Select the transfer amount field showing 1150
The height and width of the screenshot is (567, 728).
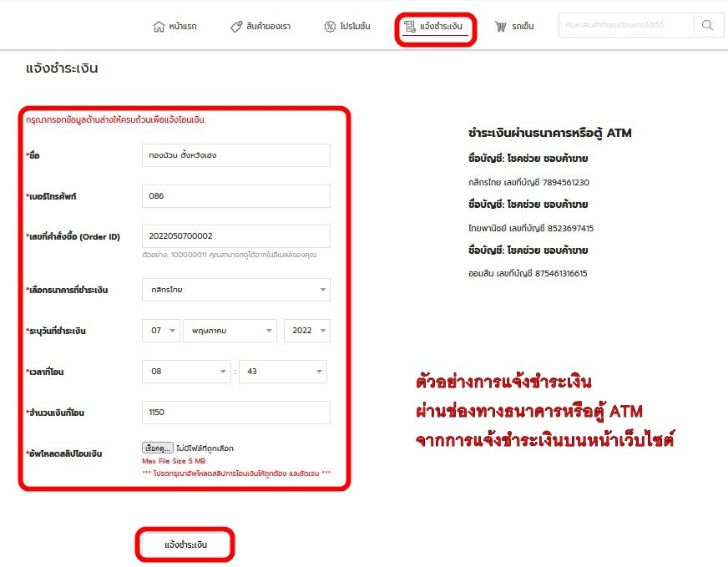[236, 413]
